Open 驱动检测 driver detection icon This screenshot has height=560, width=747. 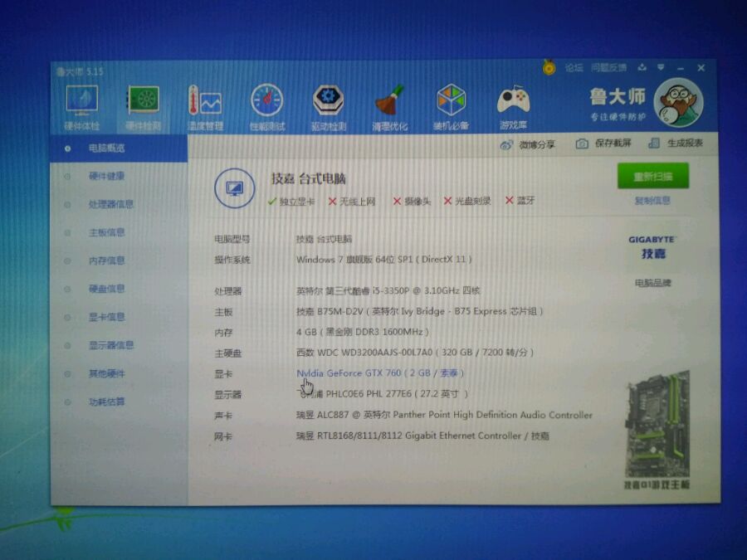click(x=328, y=107)
